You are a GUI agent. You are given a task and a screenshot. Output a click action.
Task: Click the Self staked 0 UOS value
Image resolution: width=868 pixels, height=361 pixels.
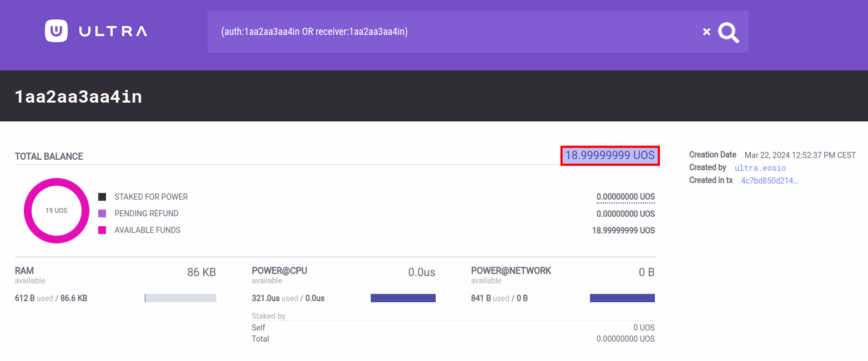(644, 328)
